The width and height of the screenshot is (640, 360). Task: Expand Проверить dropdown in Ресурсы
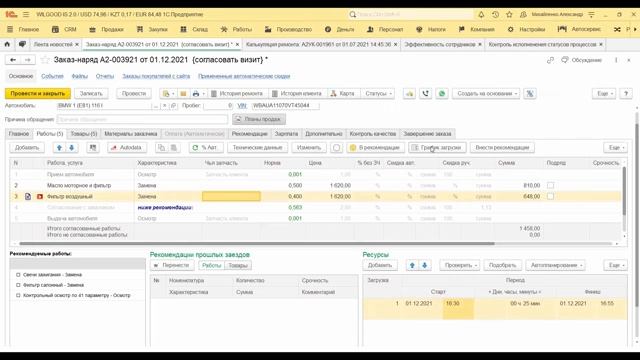[x=461, y=265]
